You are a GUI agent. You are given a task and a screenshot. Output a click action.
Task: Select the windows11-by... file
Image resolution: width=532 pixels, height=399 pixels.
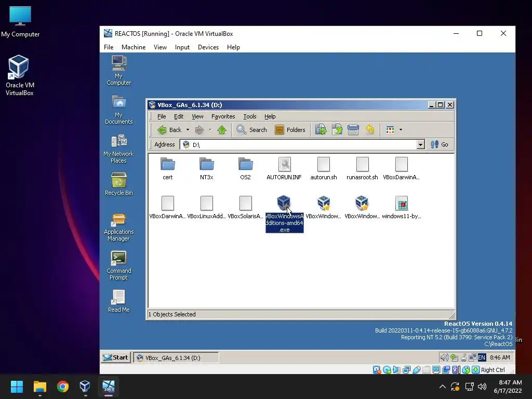[x=402, y=207]
